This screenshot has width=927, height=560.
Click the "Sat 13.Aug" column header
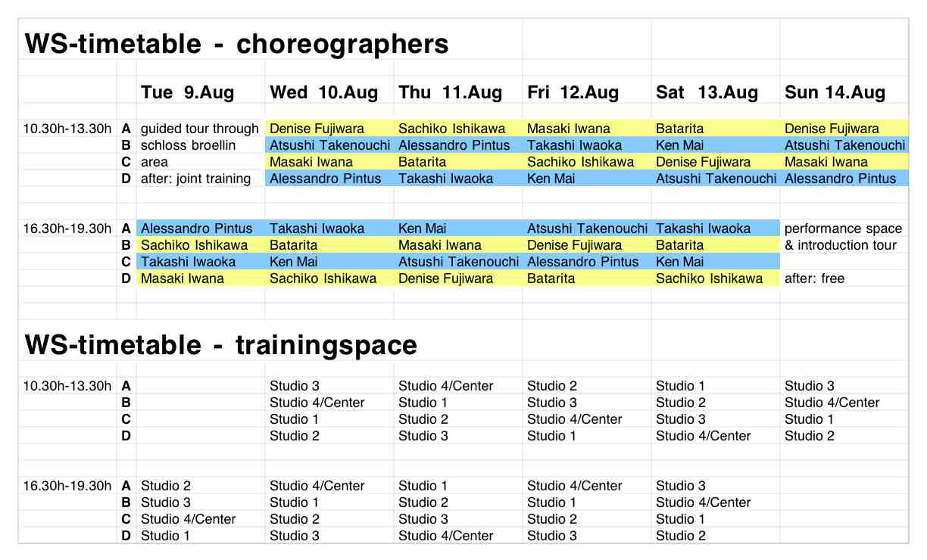(707, 92)
